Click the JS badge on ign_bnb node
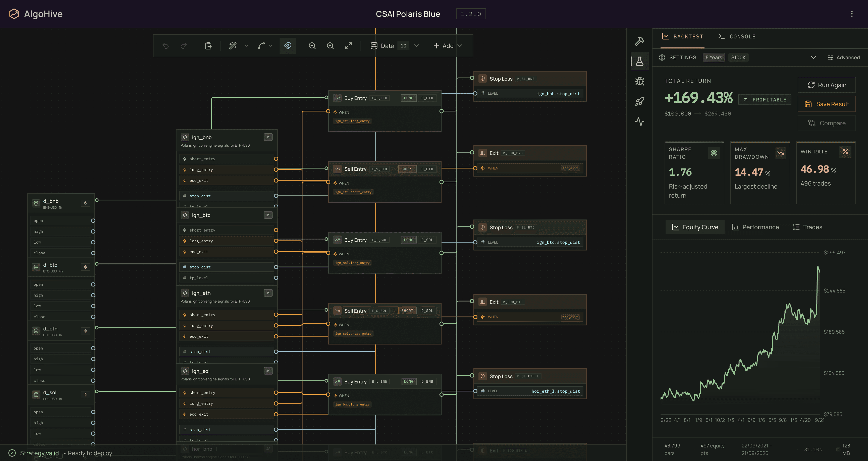Screen dimensions: 868x461 [268, 137]
